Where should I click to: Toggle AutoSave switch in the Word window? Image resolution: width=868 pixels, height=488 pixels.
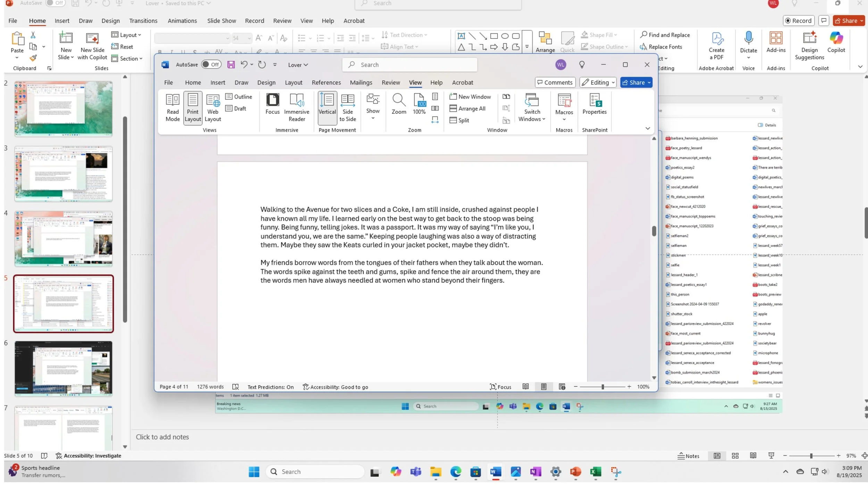pos(211,65)
